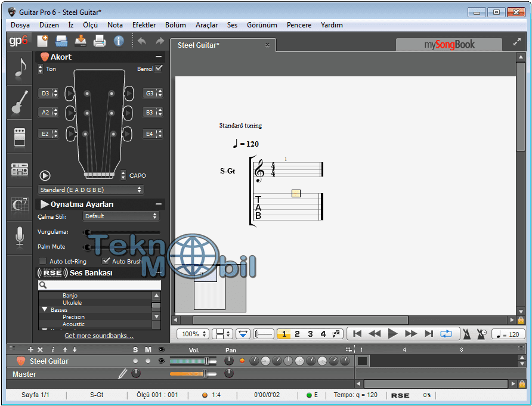The height and width of the screenshot is (406, 532).
Task: Collapse the Oynatma Ayarları panel
Action: [x=158, y=204]
